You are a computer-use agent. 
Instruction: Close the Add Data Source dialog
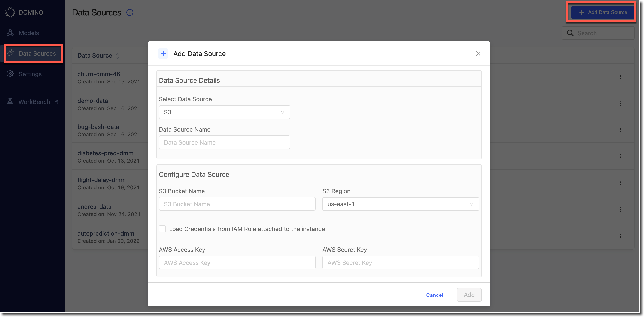[478, 53]
